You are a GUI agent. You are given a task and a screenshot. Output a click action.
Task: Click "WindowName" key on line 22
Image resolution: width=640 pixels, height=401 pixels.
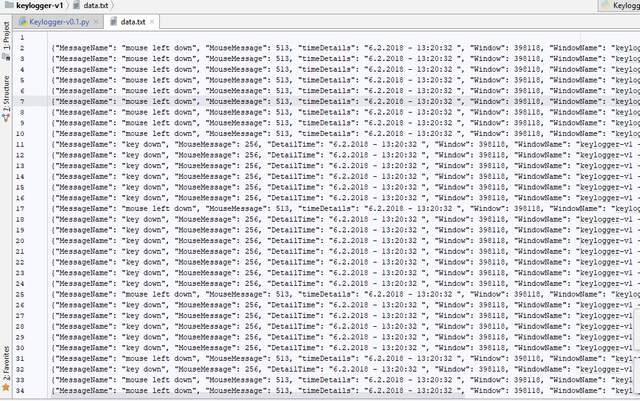coord(540,262)
